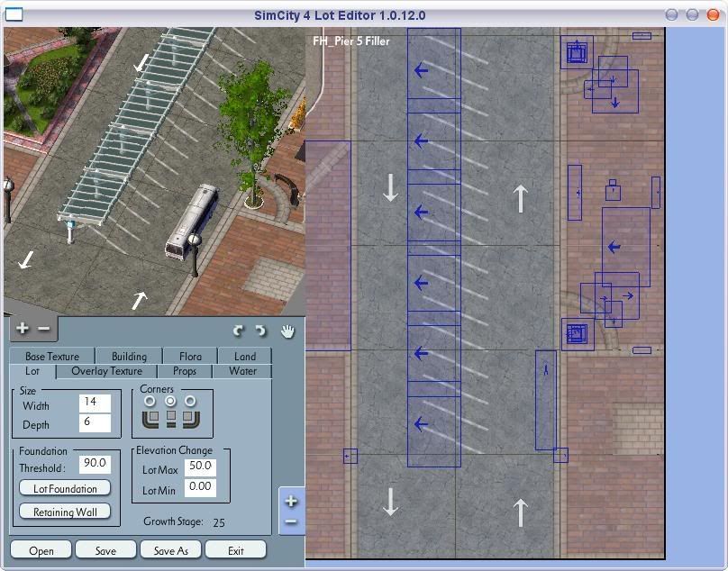This screenshot has width=728, height=571.
Task: Zoom in the 3D preview with plus icon
Action: pos(22,329)
